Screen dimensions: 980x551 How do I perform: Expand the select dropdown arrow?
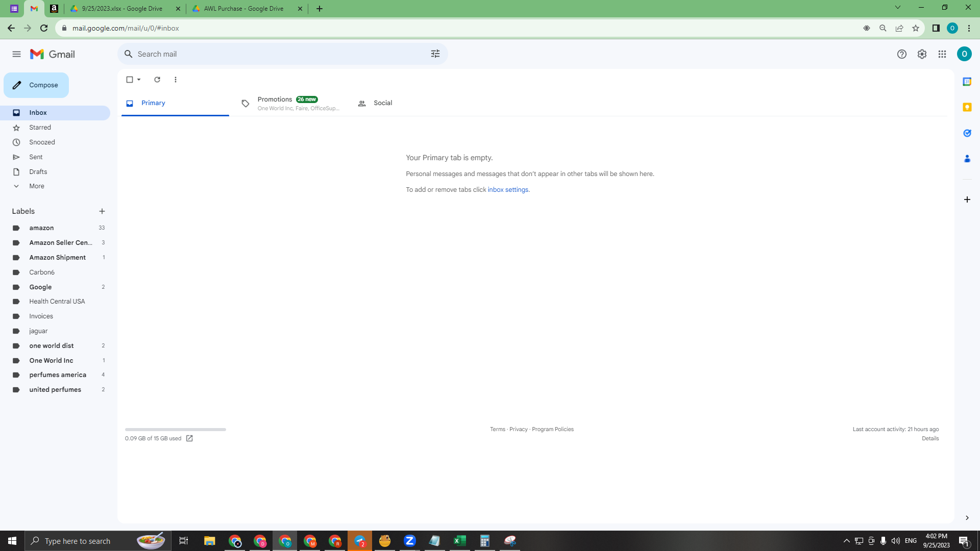[x=139, y=80]
